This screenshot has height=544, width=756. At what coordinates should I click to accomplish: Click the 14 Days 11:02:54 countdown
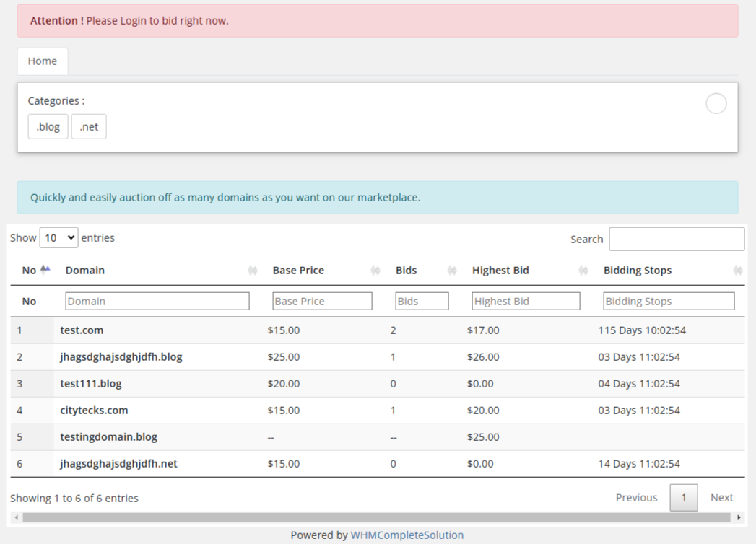[639, 463]
